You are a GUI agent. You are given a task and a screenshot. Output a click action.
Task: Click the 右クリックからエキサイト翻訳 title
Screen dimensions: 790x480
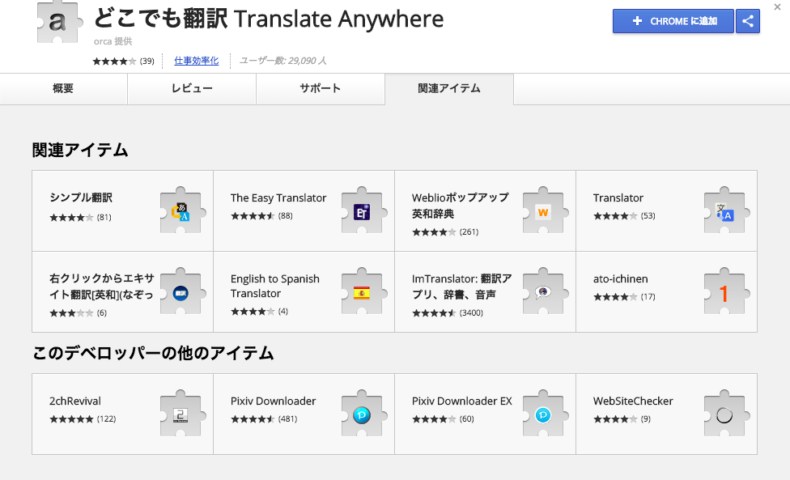tap(101, 286)
